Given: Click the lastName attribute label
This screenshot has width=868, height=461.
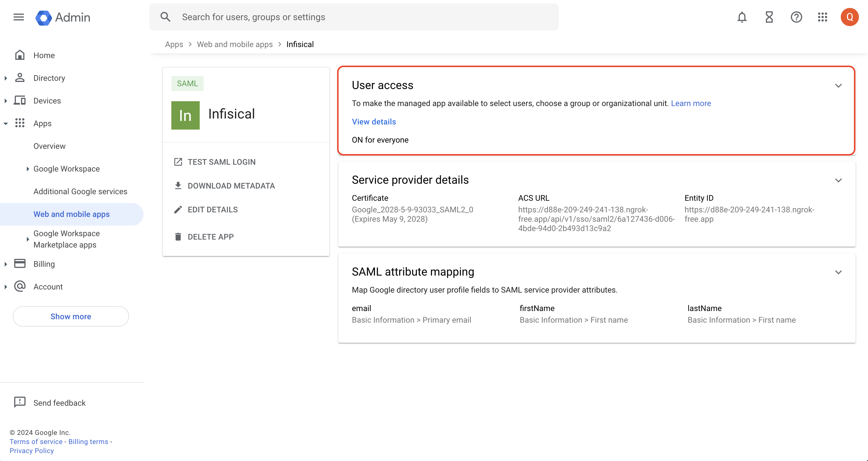Looking at the screenshot, I should 705,308.
